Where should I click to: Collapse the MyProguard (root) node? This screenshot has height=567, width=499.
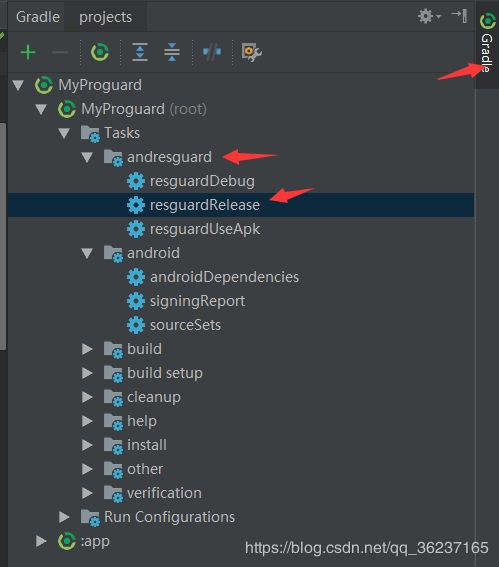pyautogui.click(x=41, y=109)
